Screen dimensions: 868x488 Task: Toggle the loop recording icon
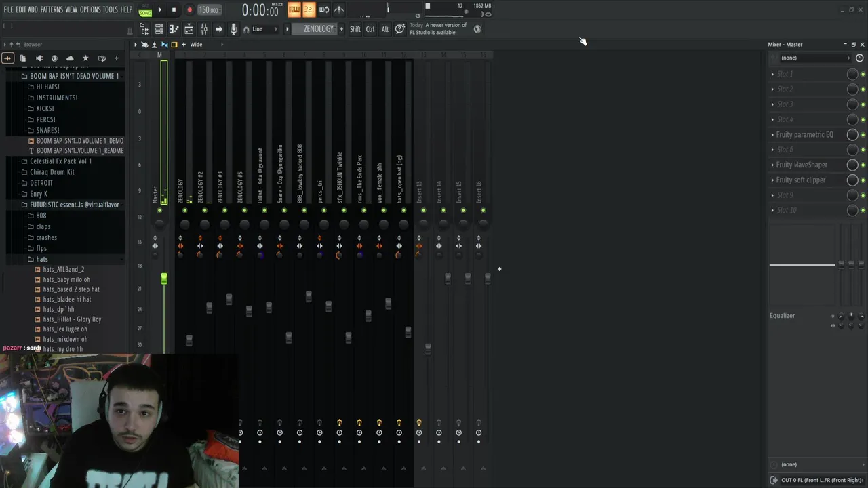[x=323, y=9]
